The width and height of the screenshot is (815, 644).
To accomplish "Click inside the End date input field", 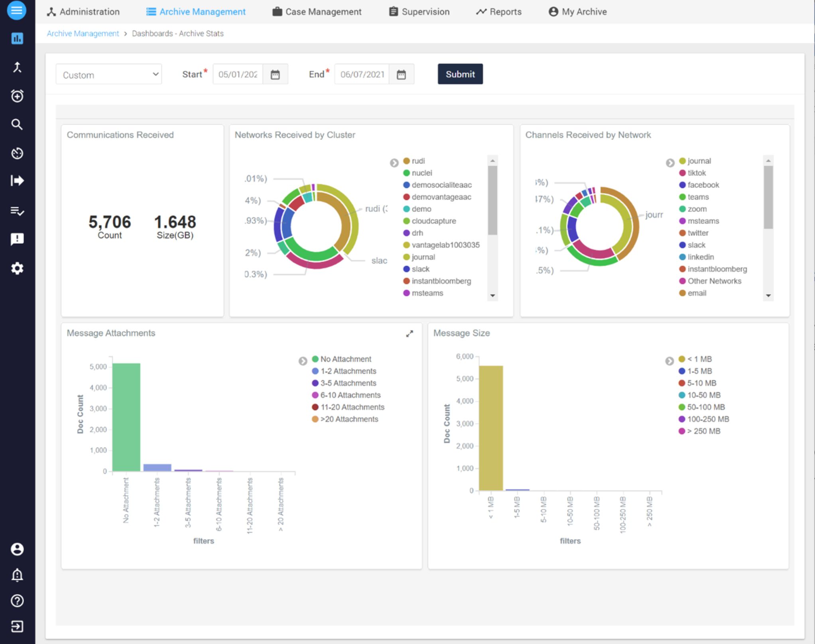I will click(361, 74).
